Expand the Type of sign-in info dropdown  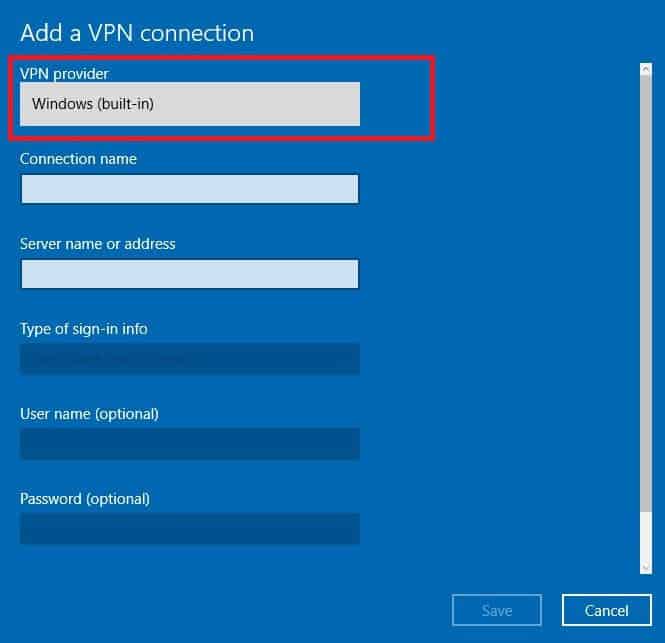pos(190,359)
